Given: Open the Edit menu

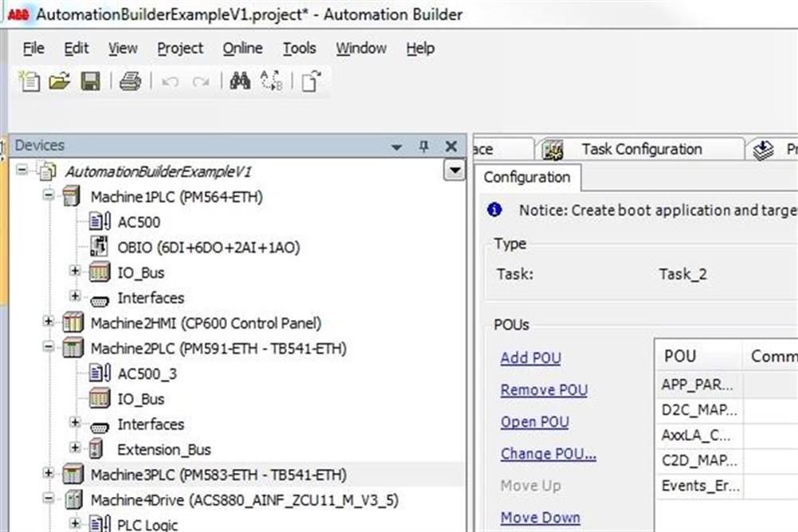Looking at the screenshot, I should pos(76,49).
